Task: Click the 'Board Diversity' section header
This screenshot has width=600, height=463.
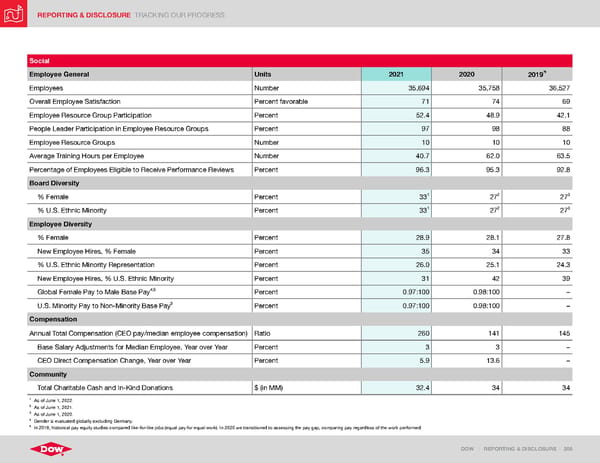Action: point(54,183)
